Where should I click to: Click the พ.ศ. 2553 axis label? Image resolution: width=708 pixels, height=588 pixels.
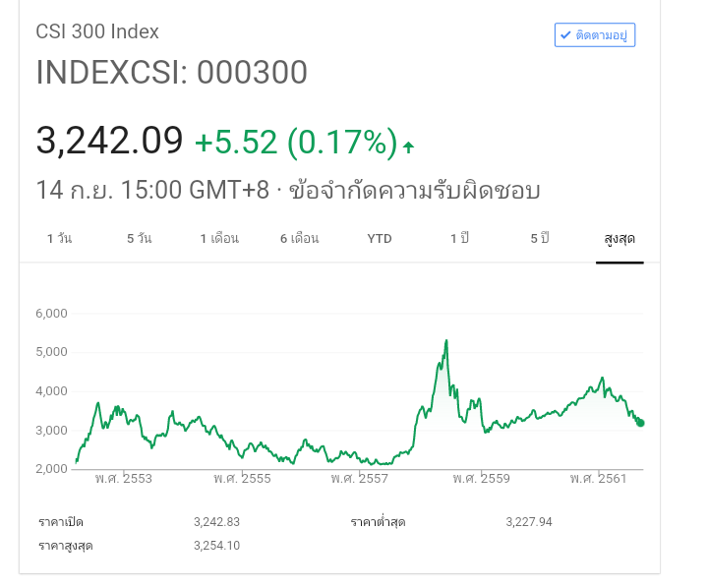pos(124,479)
